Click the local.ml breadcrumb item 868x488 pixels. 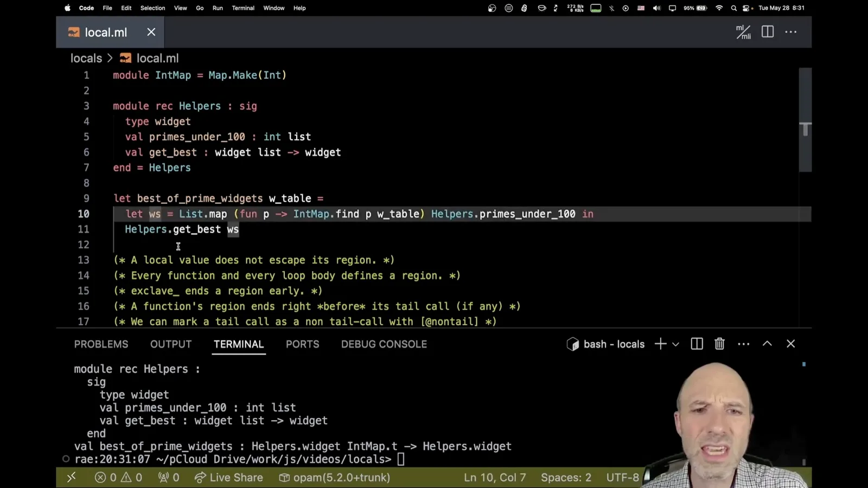150,58
